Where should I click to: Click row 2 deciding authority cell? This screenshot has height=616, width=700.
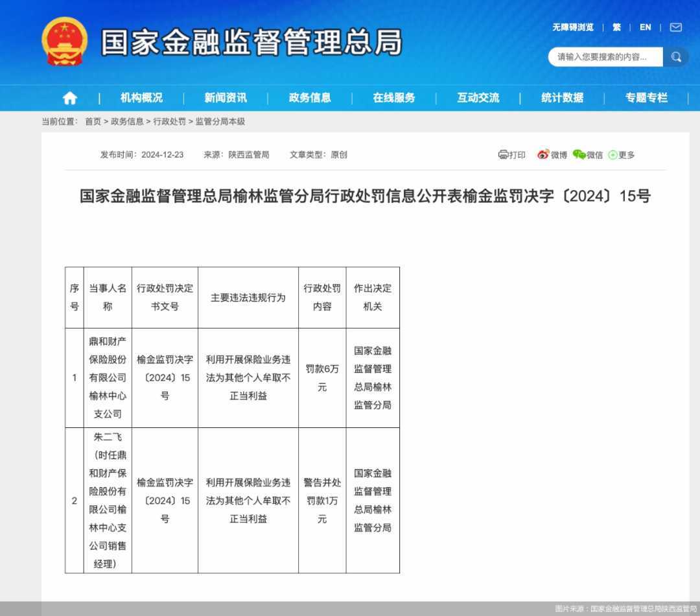click(373, 501)
